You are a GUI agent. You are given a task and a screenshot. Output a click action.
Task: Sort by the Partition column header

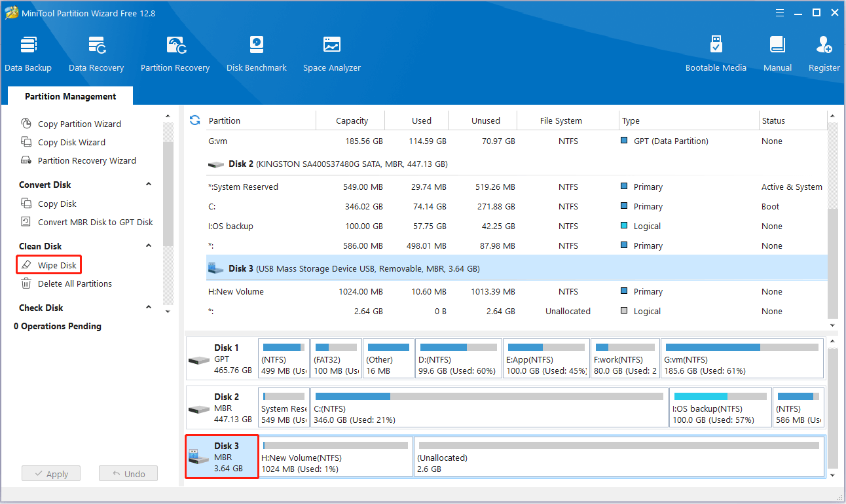pyautogui.click(x=261, y=120)
